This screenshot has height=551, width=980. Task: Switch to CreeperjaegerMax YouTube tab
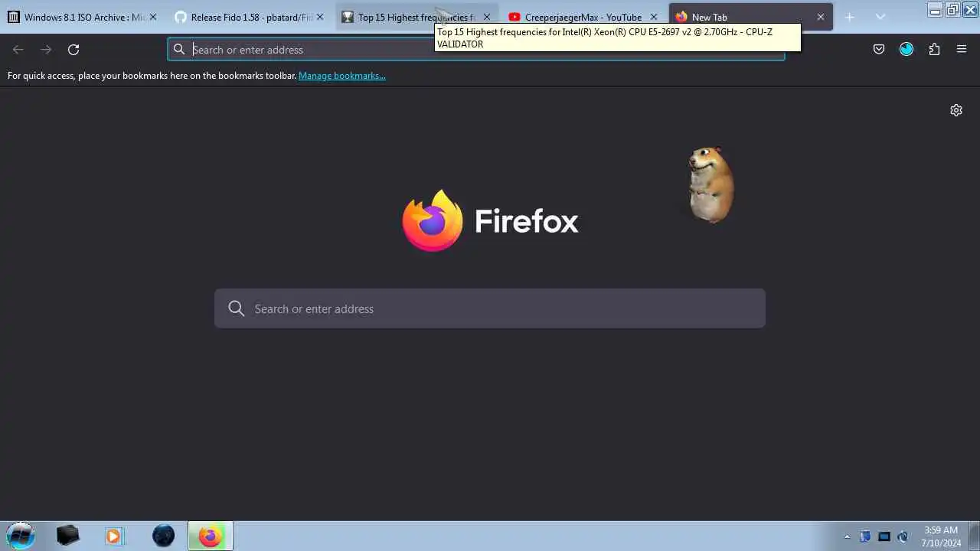click(584, 17)
